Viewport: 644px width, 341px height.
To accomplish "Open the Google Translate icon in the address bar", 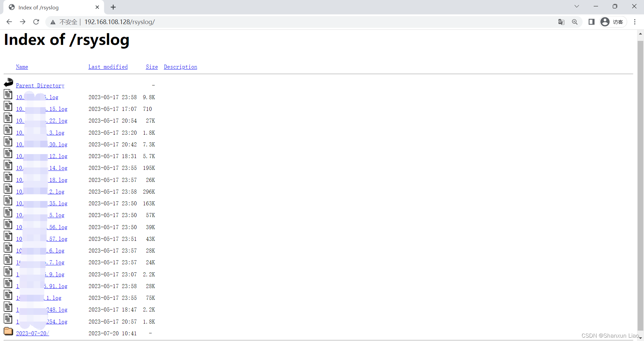I will (x=561, y=22).
